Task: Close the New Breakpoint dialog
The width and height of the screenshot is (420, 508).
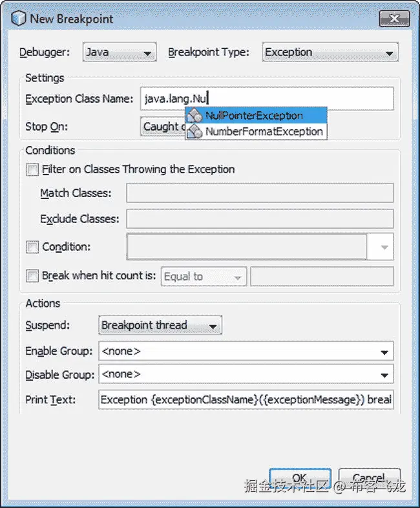Action: pos(394,19)
